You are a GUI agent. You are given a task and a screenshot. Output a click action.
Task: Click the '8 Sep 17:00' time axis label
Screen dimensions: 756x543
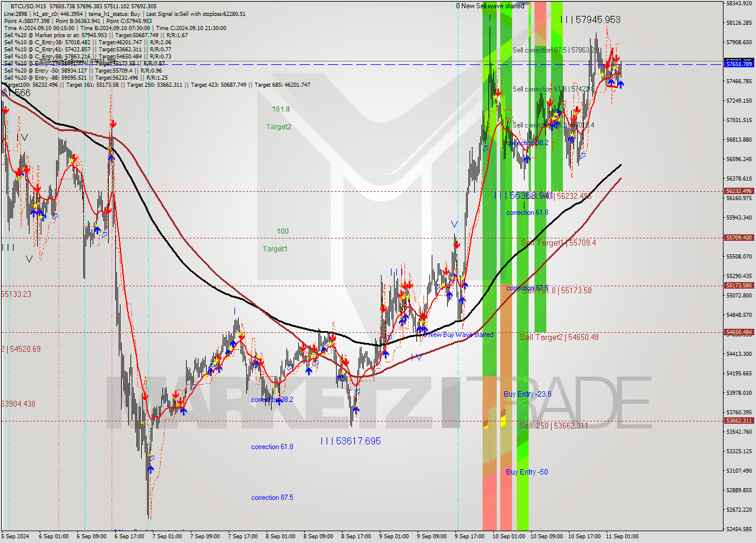tap(356, 537)
